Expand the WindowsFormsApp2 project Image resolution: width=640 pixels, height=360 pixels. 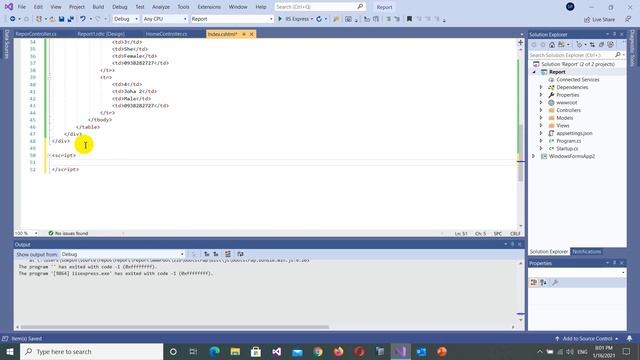[533, 156]
